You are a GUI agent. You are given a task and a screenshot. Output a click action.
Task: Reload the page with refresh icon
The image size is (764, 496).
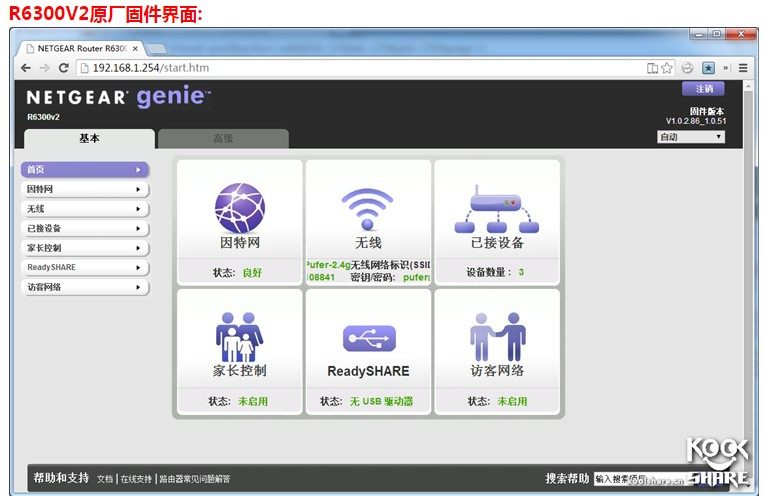pos(63,68)
